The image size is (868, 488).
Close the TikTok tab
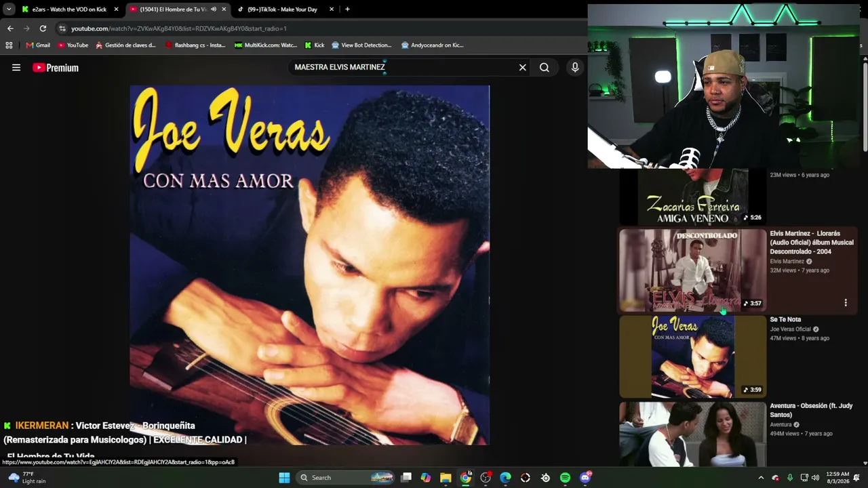pyautogui.click(x=332, y=9)
